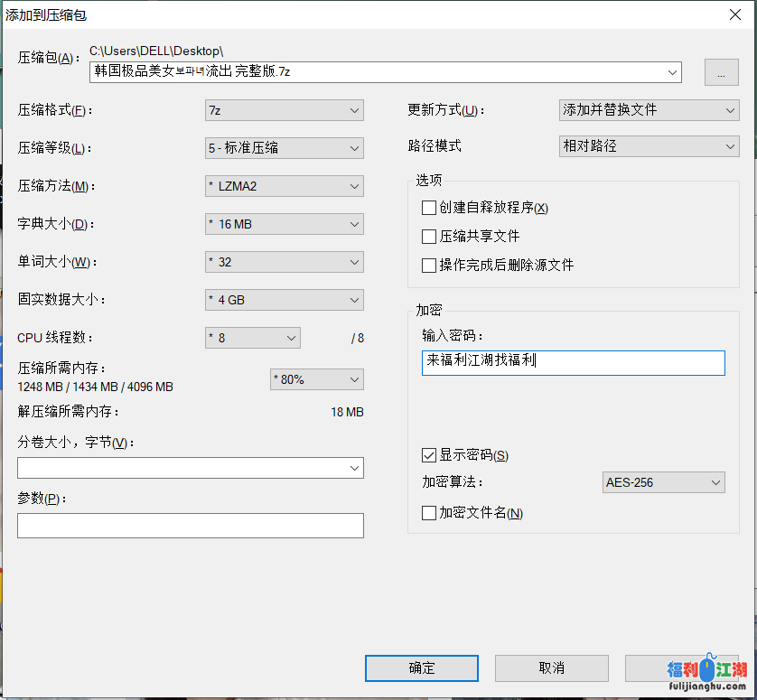Viewport: 757px width, 700px height.
Task: Expand the 路径模式 dropdown
Action: coord(649,146)
